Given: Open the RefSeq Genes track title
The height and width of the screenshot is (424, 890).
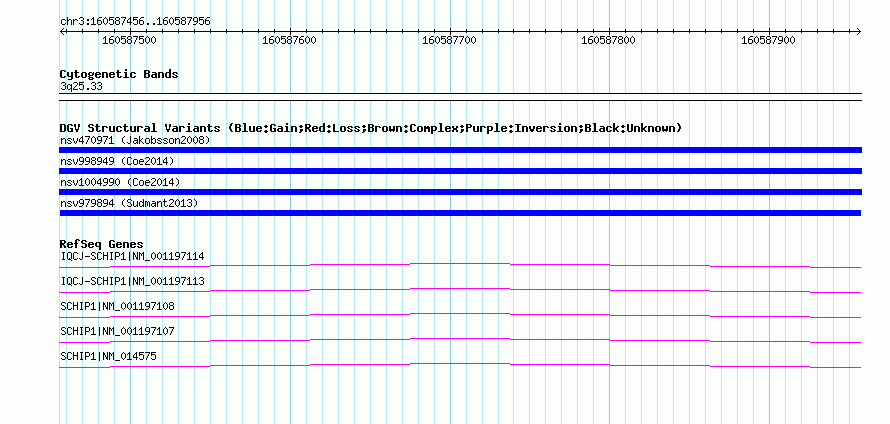Looking at the screenshot, I should [102, 244].
